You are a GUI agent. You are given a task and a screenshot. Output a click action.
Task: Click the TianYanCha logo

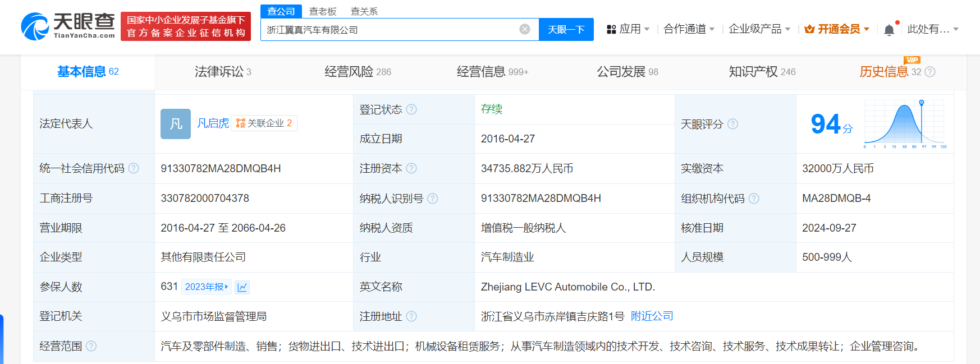(68, 26)
